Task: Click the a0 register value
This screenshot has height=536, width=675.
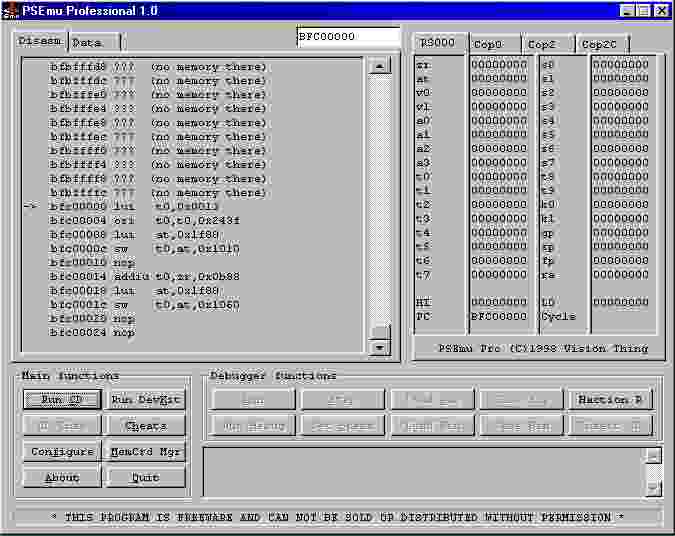Action: [499, 121]
